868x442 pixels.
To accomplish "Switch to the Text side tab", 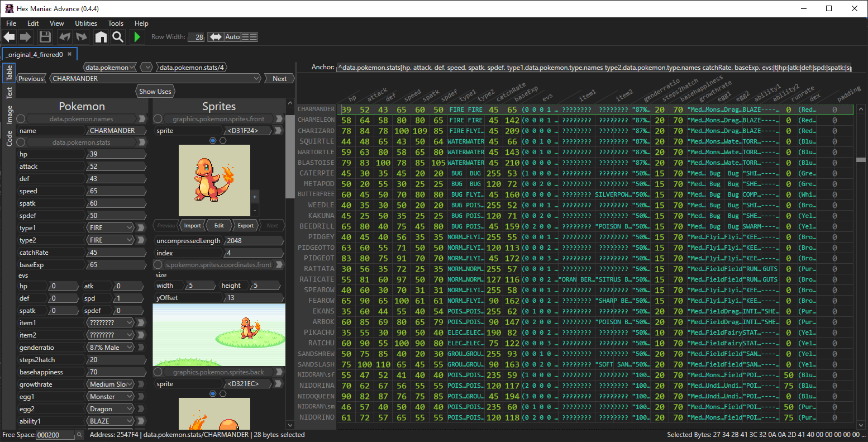I will [9, 93].
